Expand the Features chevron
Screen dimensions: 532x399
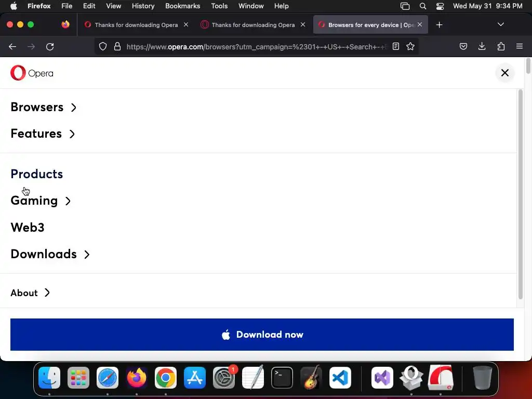tap(72, 134)
